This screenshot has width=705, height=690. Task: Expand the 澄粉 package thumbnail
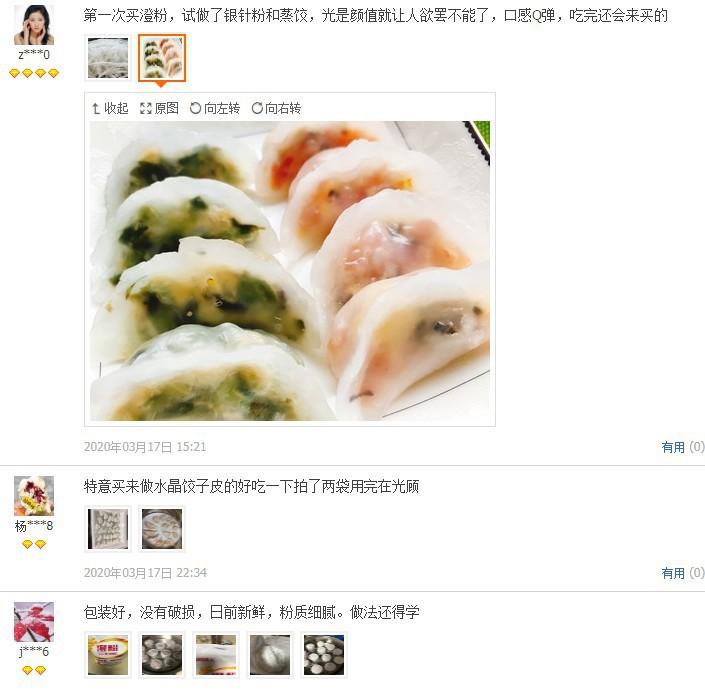tap(108, 655)
